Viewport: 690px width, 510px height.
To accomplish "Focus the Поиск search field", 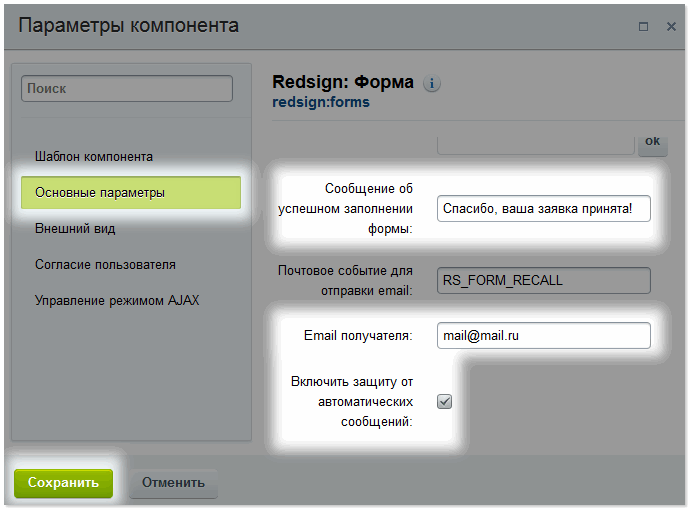I will [x=127, y=88].
